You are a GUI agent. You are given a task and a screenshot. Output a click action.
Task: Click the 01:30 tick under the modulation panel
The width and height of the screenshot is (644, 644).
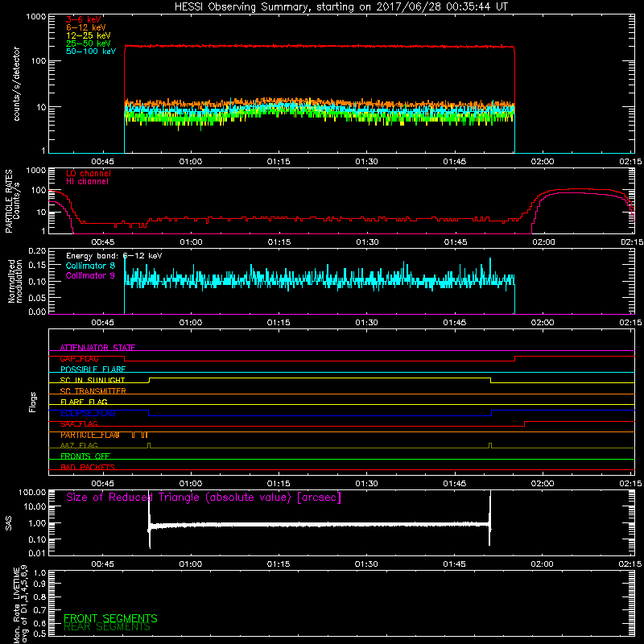[x=366, y=323]
